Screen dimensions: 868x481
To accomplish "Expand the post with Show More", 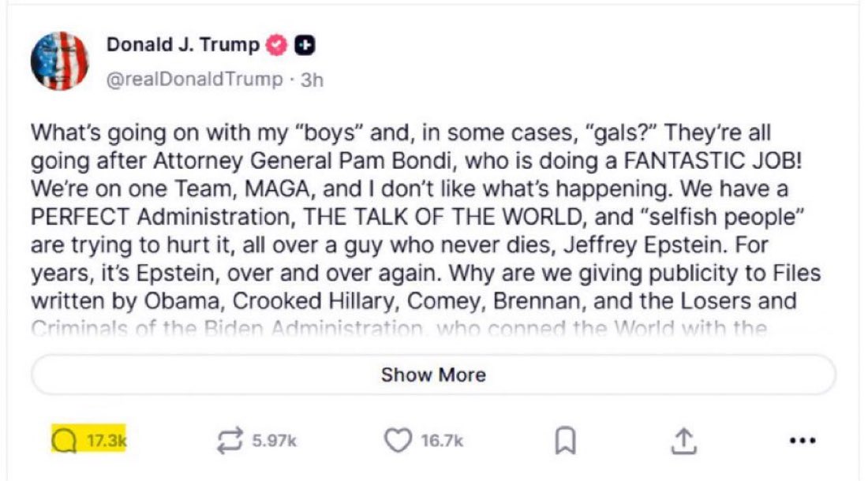I will pos(433,375).
